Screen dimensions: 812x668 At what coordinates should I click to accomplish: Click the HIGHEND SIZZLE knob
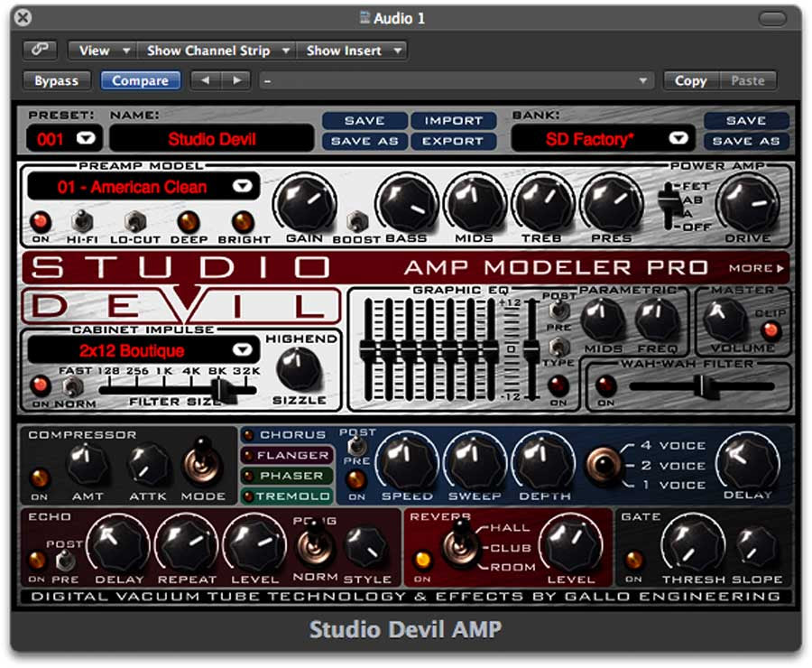pyautogui.click(x=300, y=370)
